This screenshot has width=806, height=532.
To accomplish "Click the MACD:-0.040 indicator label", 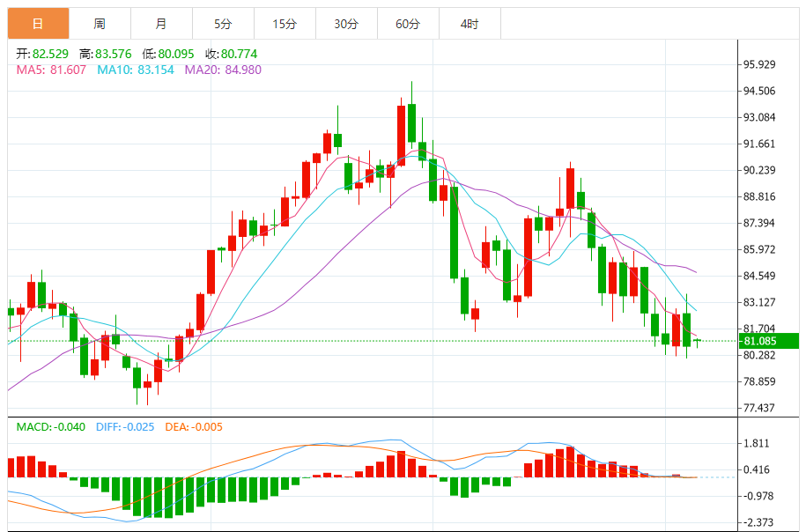I will [x=51, y=427].
